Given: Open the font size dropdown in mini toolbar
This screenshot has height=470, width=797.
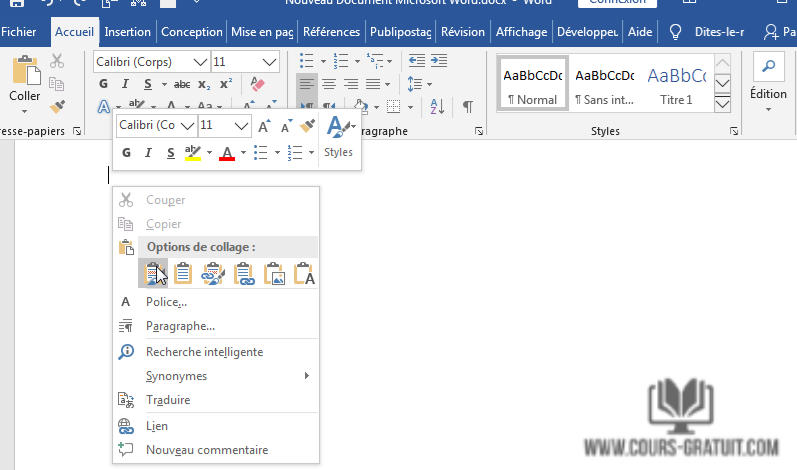Looking at the screenshot, I should (x=241, y=126).
